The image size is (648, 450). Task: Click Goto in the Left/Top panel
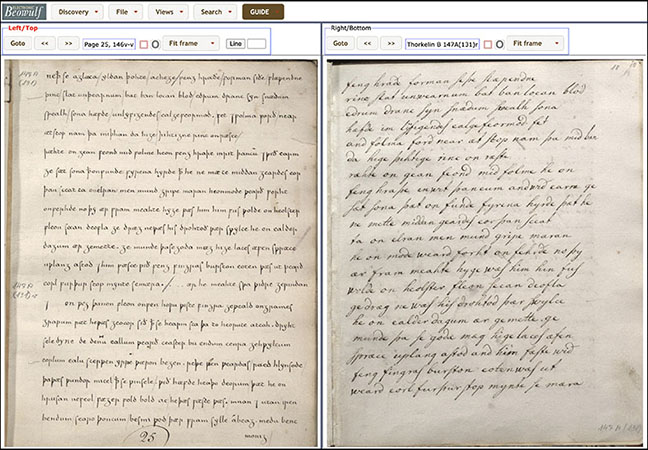(x=18, y=43)
